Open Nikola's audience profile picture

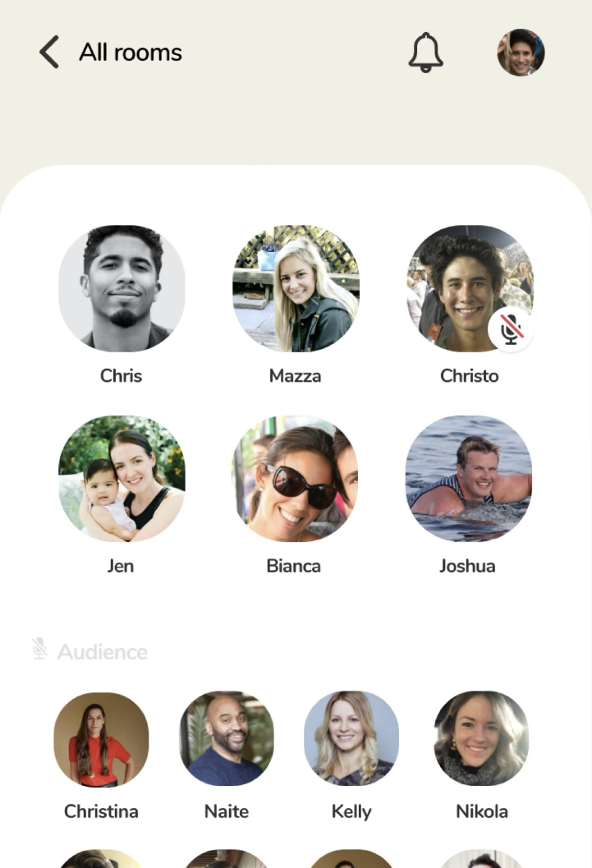[x=481, y=738]
